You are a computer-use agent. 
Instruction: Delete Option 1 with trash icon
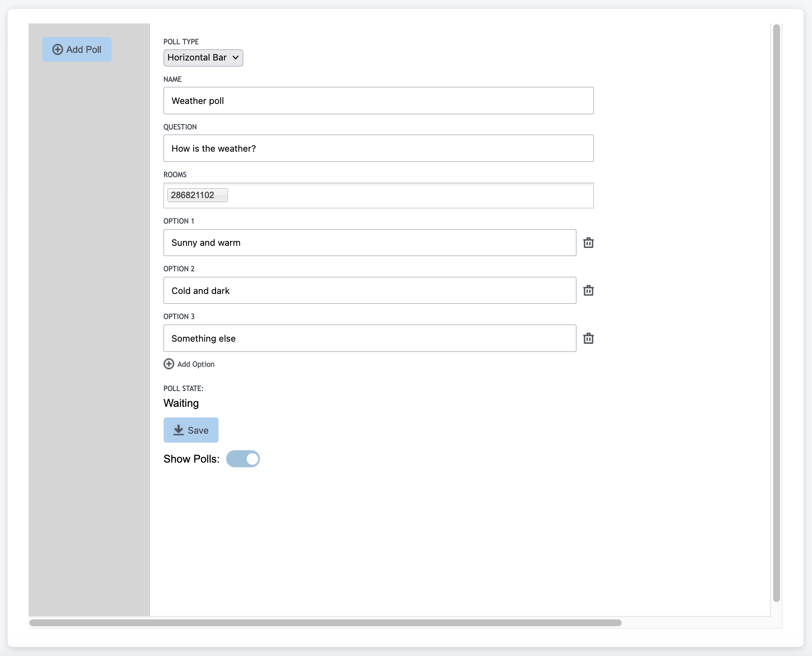pyautogui.click(x=588, y=243)
